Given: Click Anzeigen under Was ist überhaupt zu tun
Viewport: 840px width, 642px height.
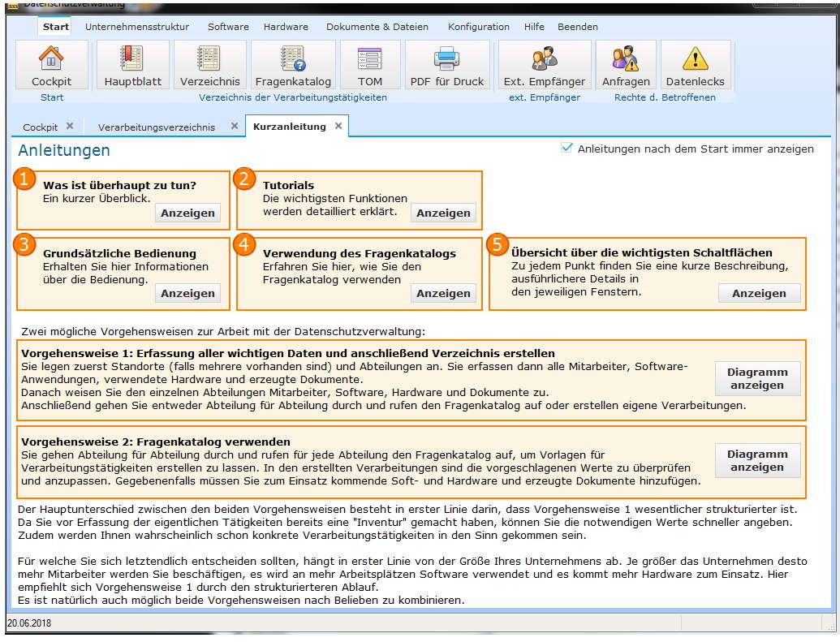Looking at the screenshot, I should pyautogui.click(x=187, y=213).
